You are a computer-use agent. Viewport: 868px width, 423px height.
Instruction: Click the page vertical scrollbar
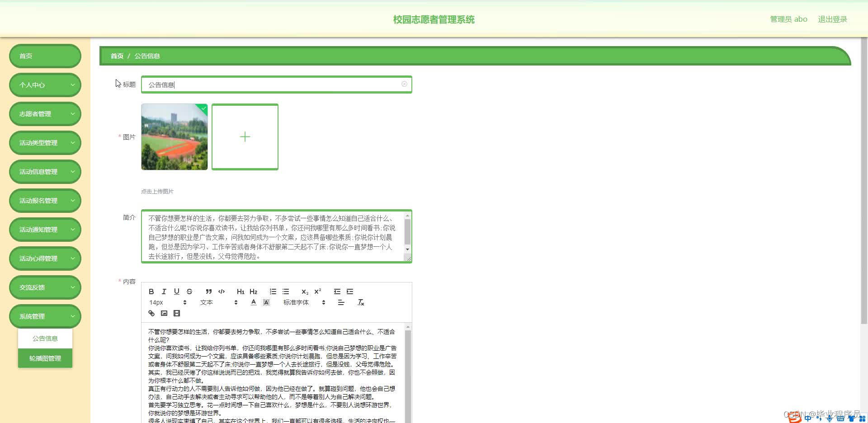(864, 181)
